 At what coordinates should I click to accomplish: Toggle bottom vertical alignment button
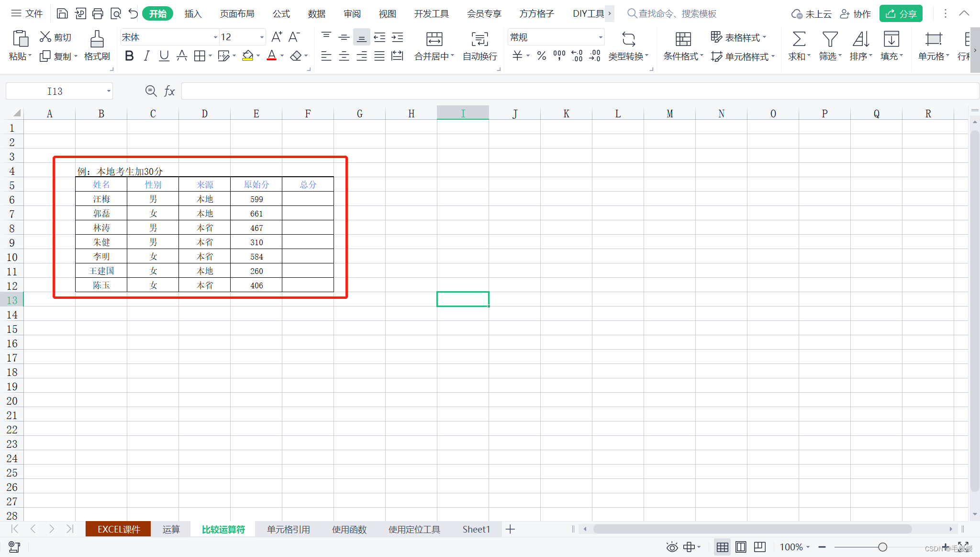coord(362,37)
